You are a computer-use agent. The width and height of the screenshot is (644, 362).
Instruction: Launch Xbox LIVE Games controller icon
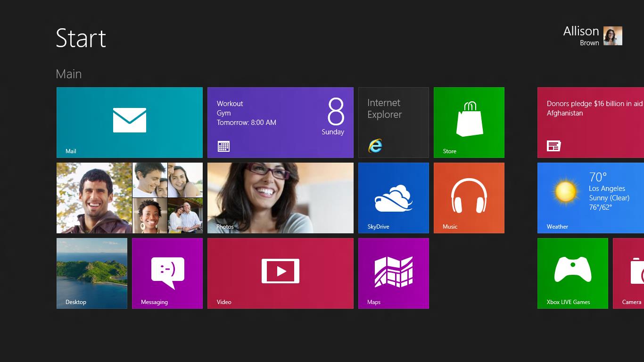[x=573, y=269]
